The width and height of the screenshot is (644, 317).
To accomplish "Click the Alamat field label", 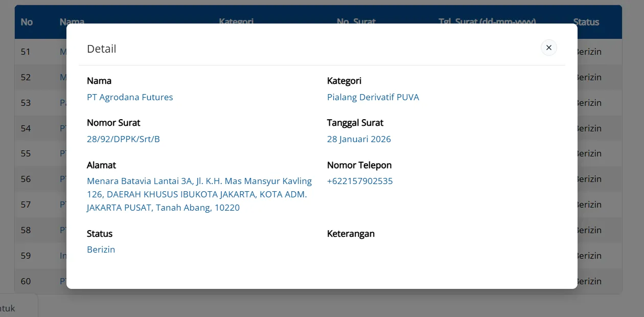I will click(101, 165).
